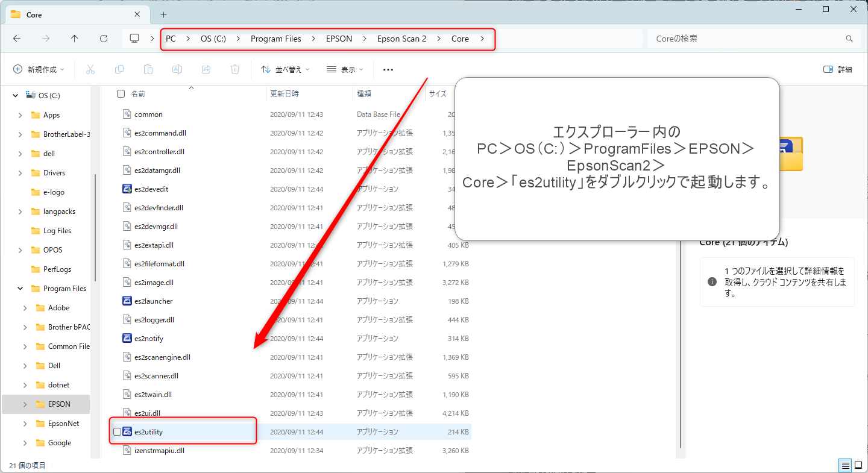Select the Core tab title
Screen dimensions: 868x473
(x=34, y=14)
